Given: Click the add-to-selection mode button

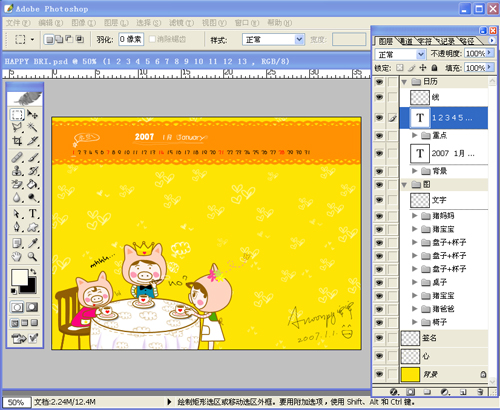Looking at the screenshot, I should [59, 39].
